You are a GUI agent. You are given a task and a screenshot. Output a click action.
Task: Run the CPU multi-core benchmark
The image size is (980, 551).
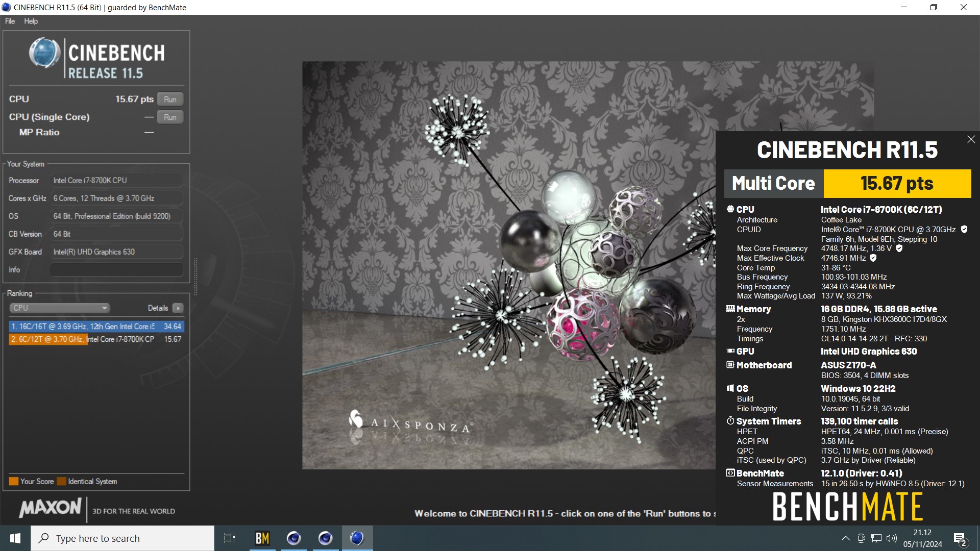[x=170, y=99]
